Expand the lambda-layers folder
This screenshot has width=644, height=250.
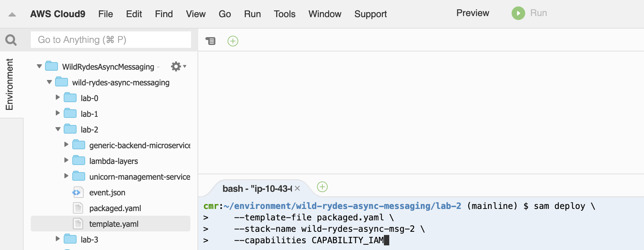66,160
